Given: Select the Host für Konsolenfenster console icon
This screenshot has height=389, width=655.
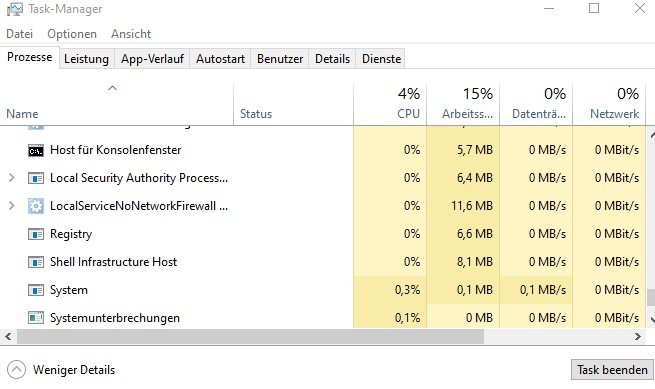Looking at the screenshot, I should 36,150.
